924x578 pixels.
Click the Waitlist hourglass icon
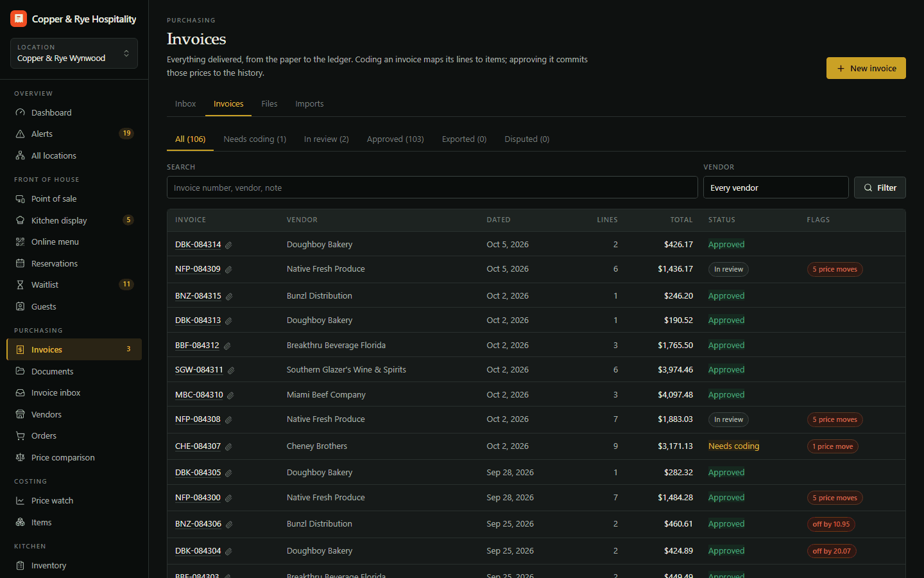pos(20,285)
